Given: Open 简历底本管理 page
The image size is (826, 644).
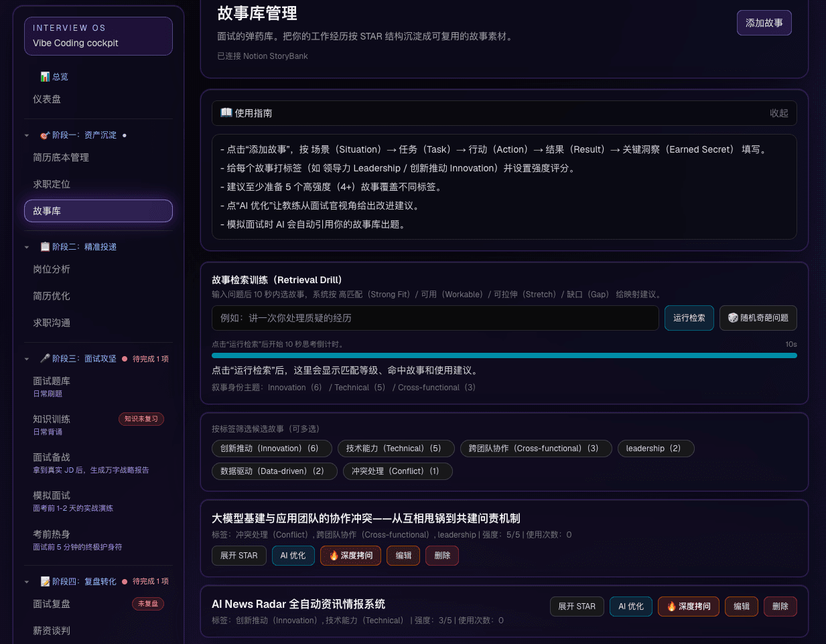Looking at the screenshot, I should (x=98, y=157).
